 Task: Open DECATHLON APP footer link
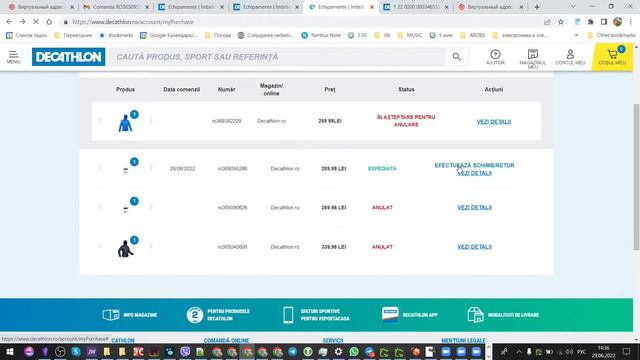409,315
